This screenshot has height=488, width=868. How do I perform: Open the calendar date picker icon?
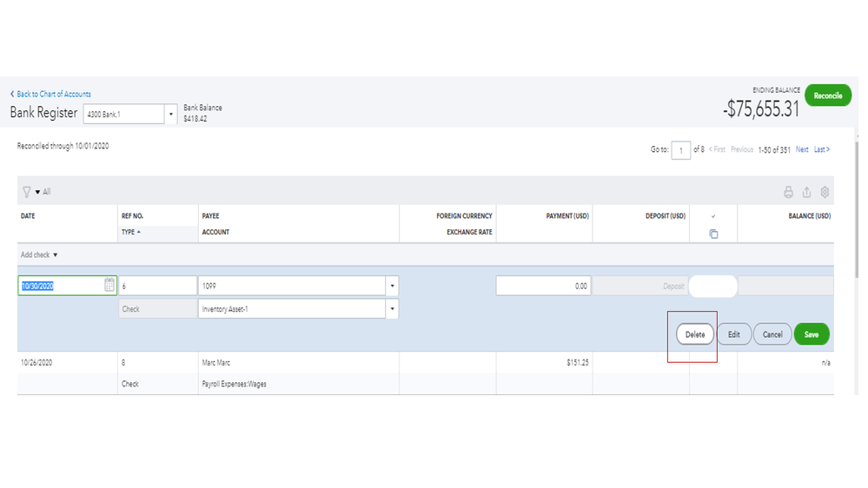pyautogui.click(x=109, y=285)
